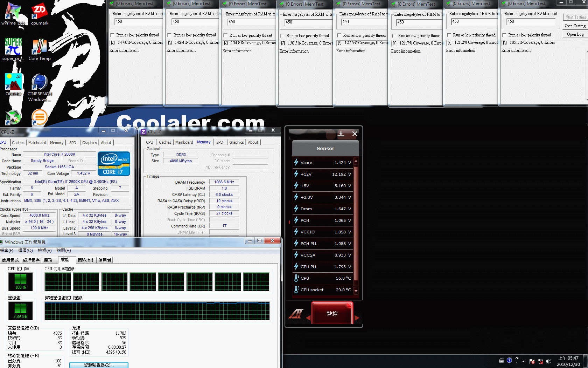Switch to the 應用程式 tab in Task Manager
Screen dimensions: 588x368
click(x=10, y=260)
